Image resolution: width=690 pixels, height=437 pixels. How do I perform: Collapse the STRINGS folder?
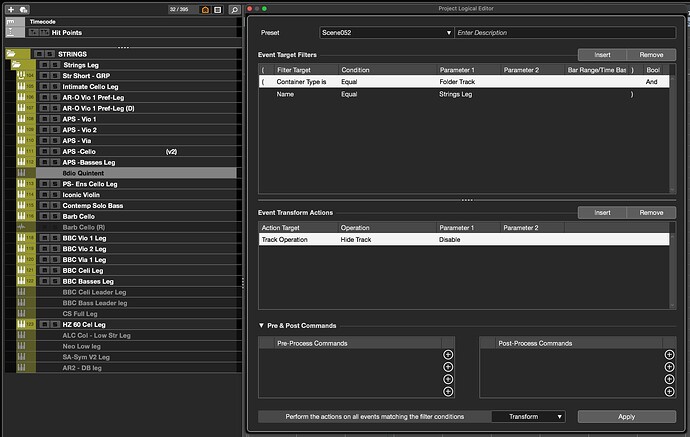click(11, 54)
